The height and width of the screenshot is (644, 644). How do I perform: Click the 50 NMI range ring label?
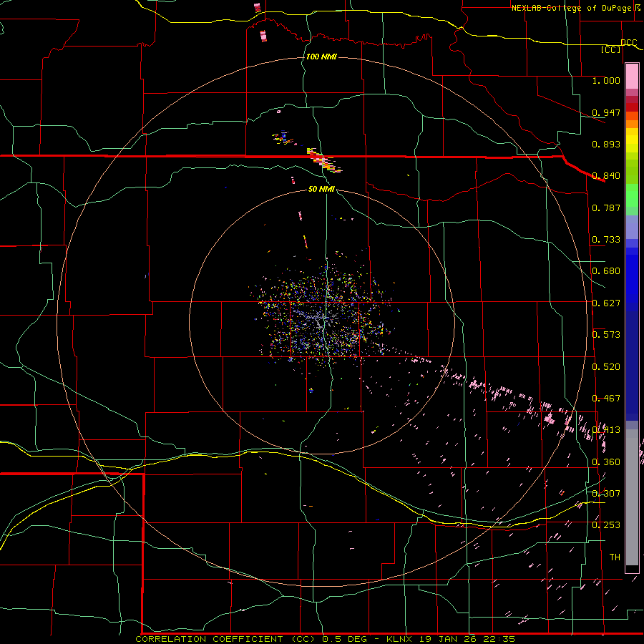tap(321, 190)
